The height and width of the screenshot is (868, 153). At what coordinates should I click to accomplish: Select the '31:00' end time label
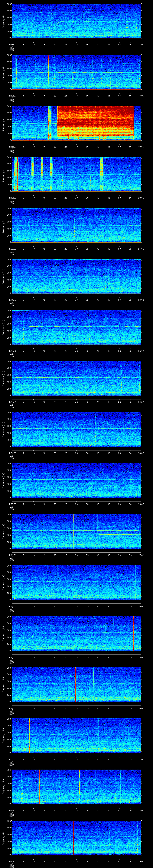pos(141,759)
